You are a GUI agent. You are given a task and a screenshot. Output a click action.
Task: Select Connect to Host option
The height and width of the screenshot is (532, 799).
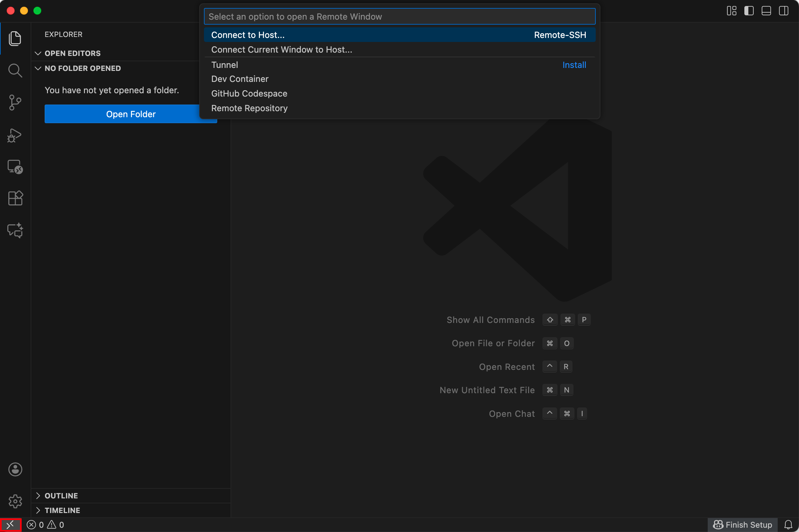coord(248,35)
